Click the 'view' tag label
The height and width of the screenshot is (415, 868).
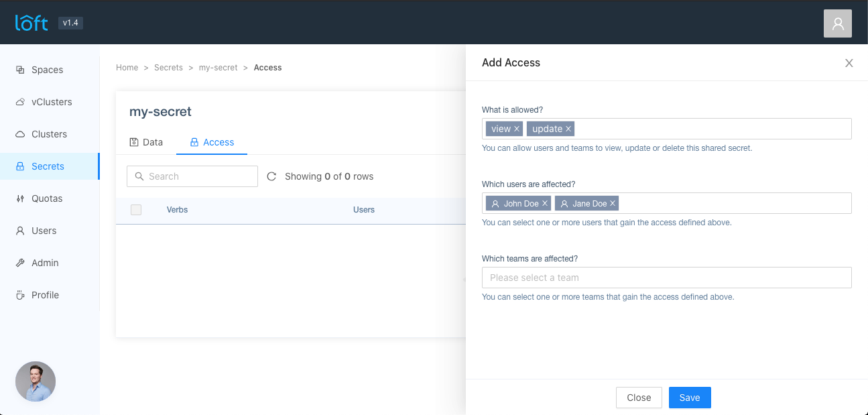(501, 129)
